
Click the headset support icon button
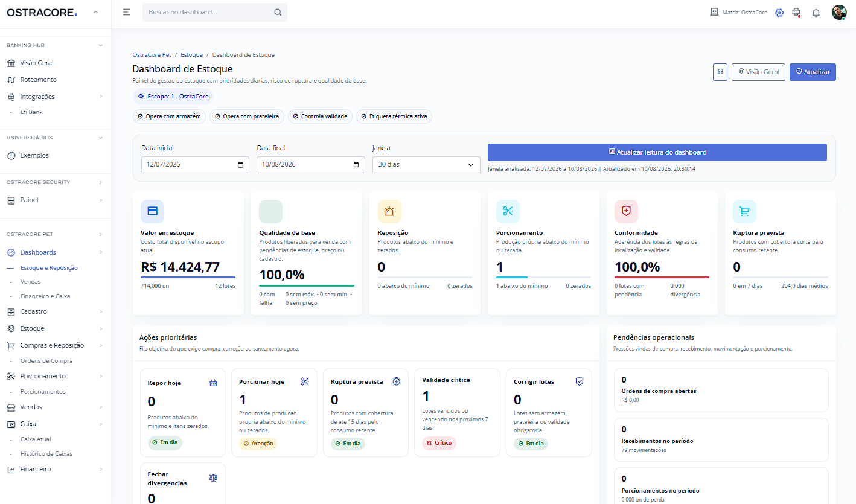[x=720, y=72]
